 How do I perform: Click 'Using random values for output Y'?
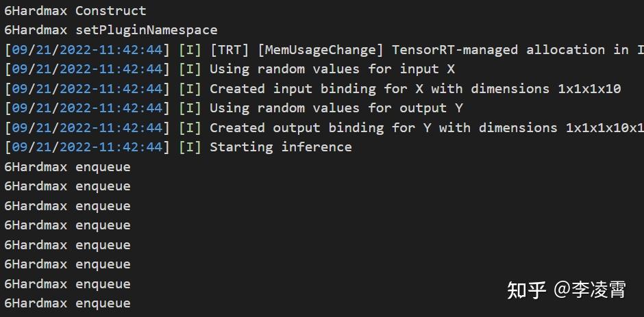click(336, 108)
